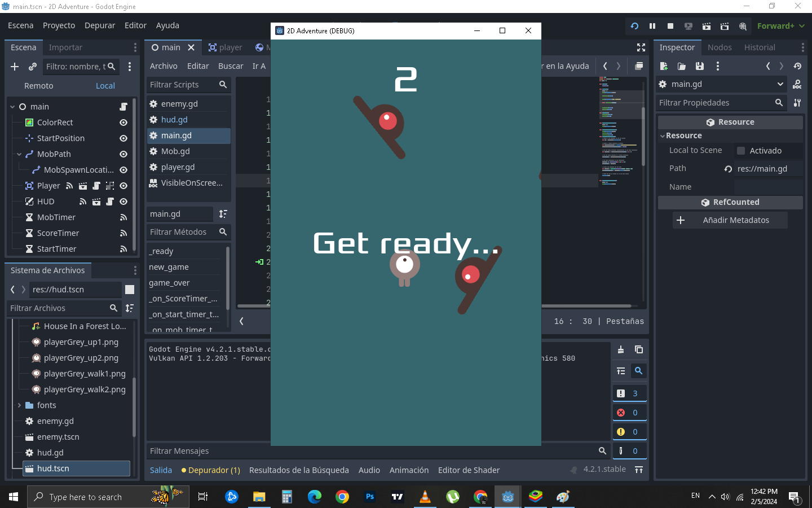Click StartTimer signal connection icon
The height and width of the screenshot is (508, 812).
coord(123,249)
